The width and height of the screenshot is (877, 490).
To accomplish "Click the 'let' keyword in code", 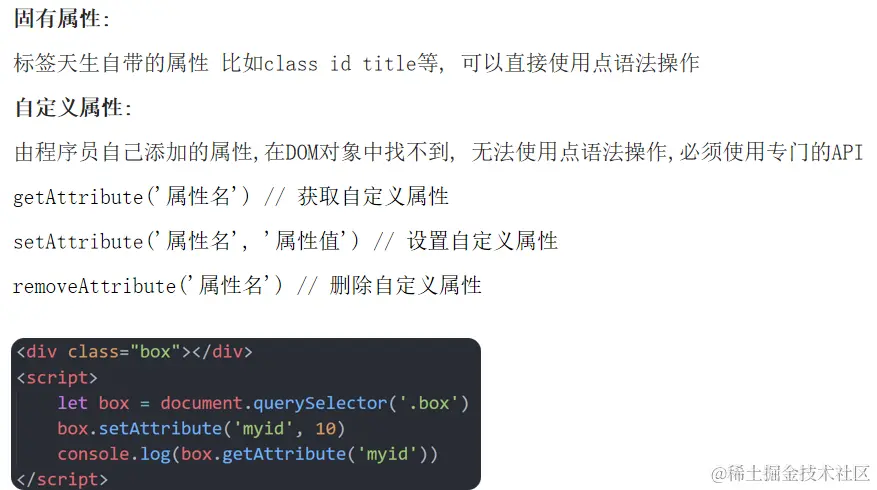I will pos(73,403).
